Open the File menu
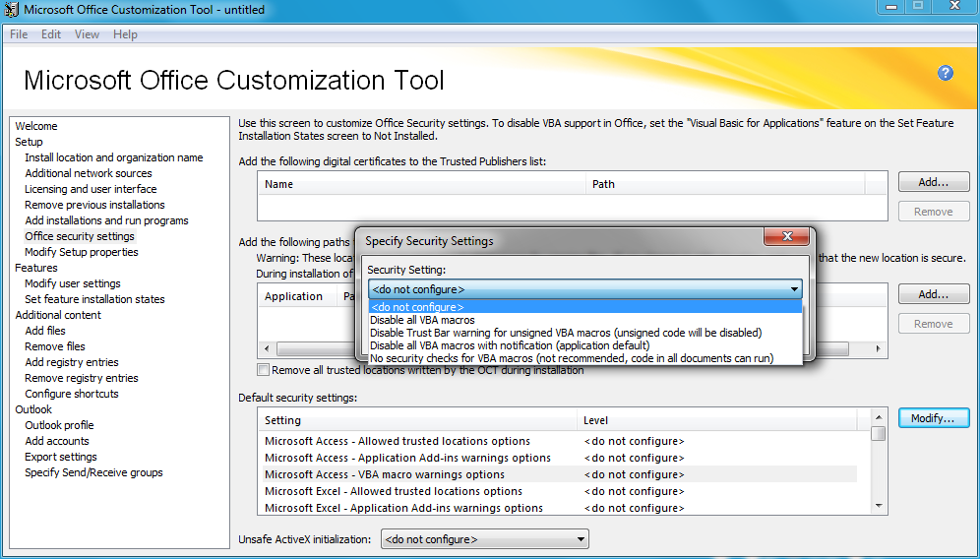This screenshot has width=980, height=559. (x=19, y=34)
